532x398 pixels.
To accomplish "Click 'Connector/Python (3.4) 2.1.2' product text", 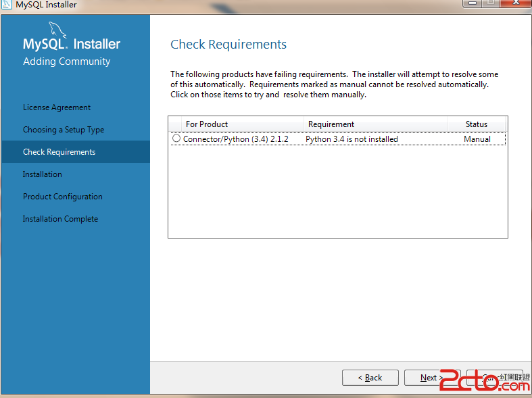I will pos(235,139).
